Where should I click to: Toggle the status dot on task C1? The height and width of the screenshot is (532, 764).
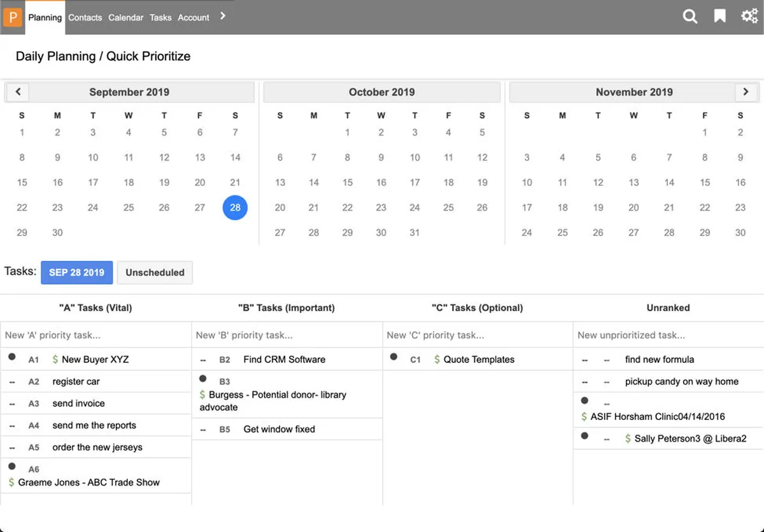click(394, 357)
